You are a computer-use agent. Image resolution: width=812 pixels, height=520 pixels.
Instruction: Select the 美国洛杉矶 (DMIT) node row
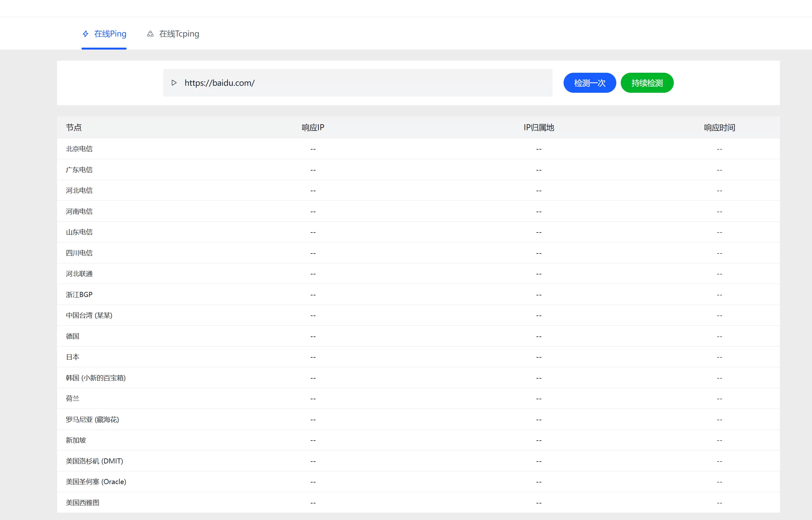(x=94, y=461)
